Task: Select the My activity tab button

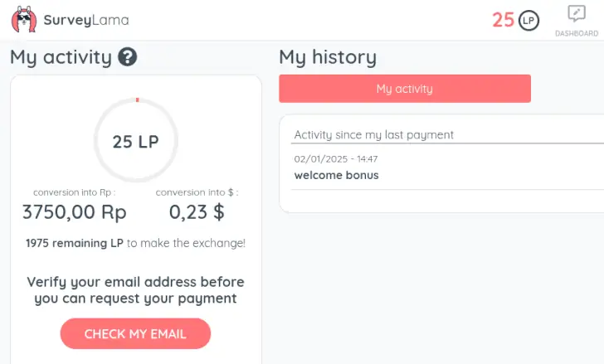Action: (405, 89)
